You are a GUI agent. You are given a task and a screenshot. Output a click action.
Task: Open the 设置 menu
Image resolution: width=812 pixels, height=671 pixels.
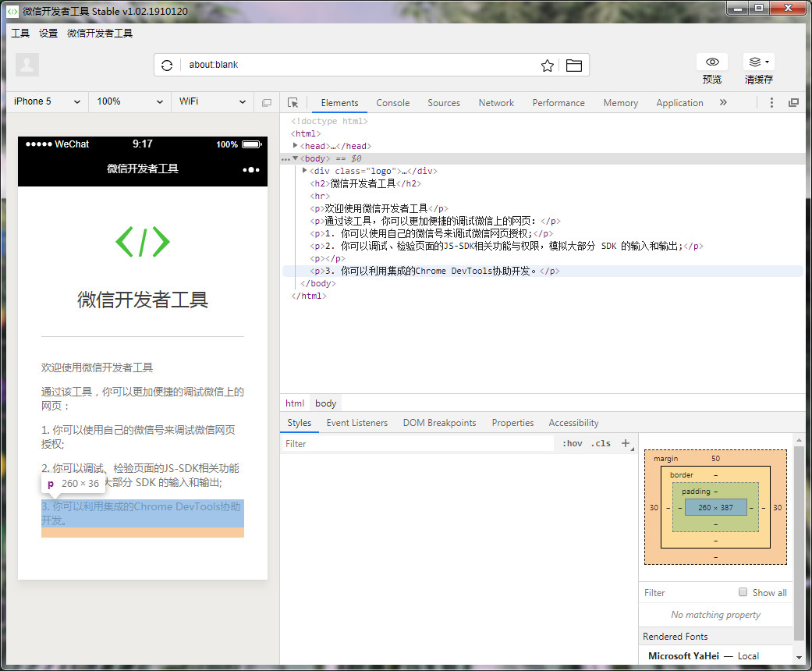tap(48, 34)
